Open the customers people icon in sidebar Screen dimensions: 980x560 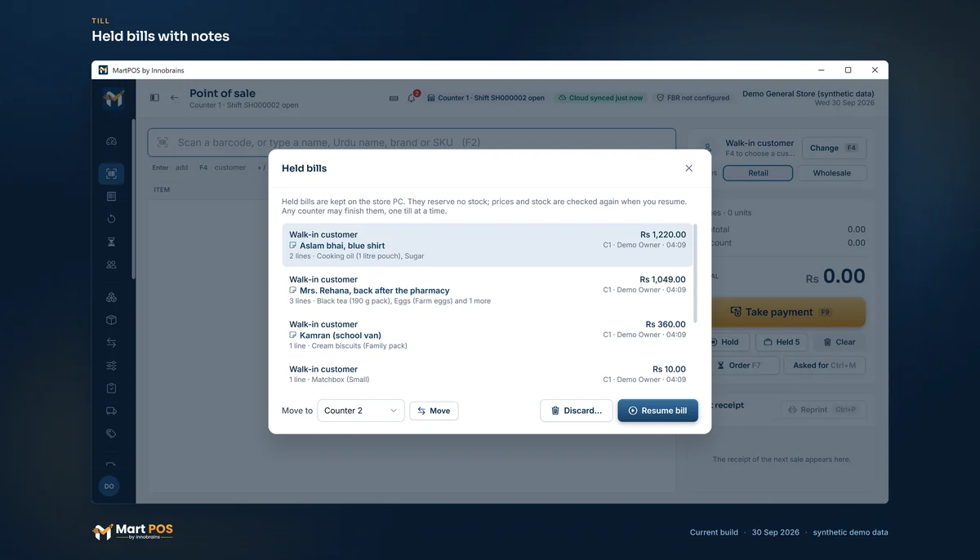pyautogui.click(x=112, y=264)
